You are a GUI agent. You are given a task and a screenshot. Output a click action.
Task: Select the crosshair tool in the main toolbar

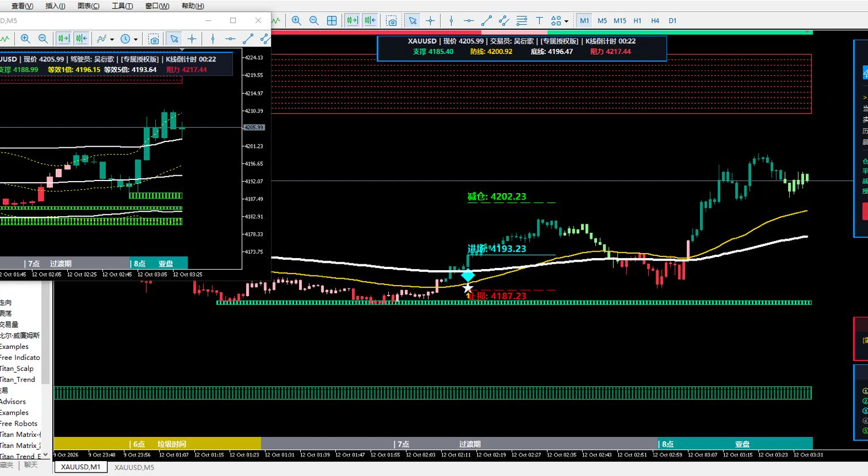pos(430,21)
